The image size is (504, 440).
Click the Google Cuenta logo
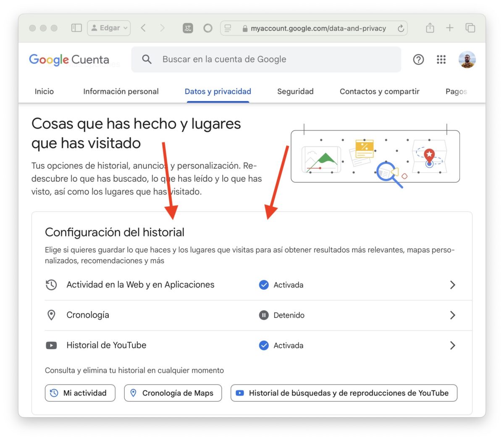point(69,60)
